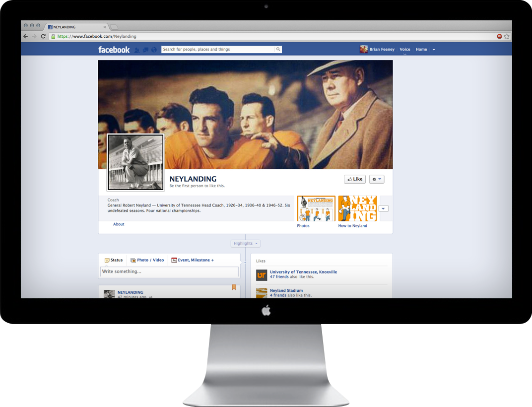Click Voice in the top bar

pyautogui.click(x=405, y=49)
